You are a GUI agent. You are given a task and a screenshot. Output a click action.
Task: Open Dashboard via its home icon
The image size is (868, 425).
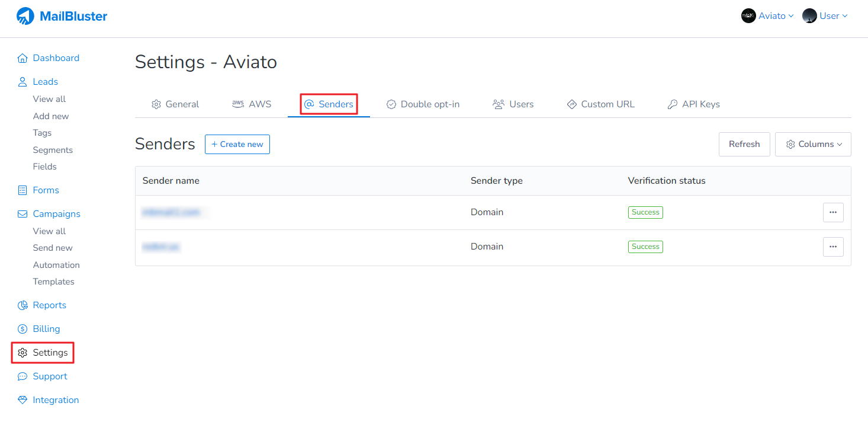point(22,58)
